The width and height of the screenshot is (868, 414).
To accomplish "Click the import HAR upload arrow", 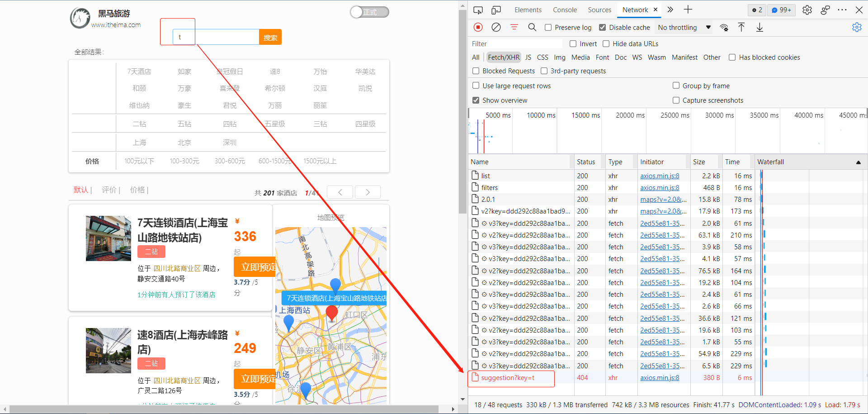I will coord(741,27).
